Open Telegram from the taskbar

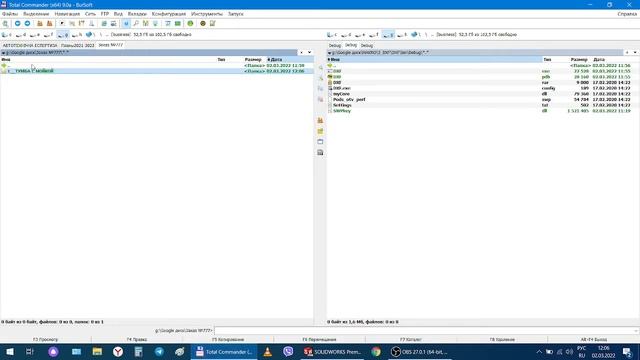tap(159, 352)
